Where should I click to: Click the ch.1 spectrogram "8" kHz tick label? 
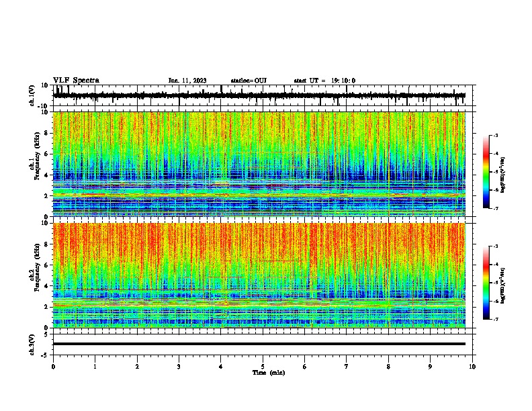point(46,133)
